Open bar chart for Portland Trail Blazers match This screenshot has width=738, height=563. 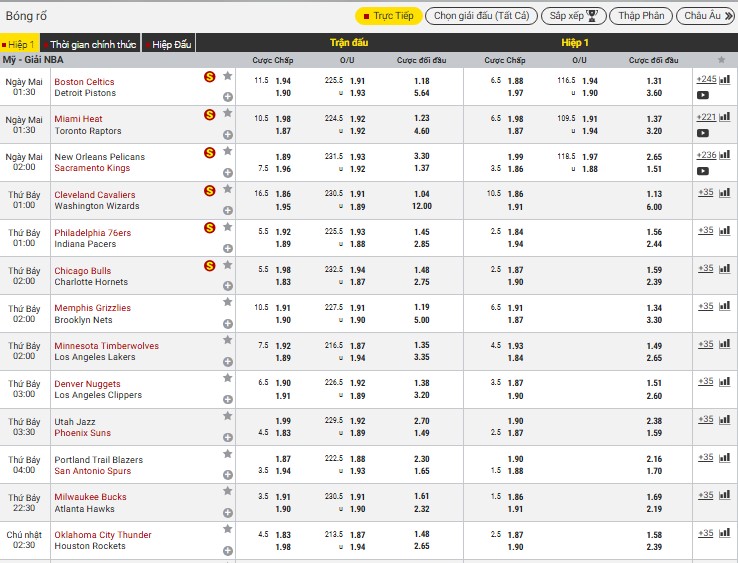(725, 458)
